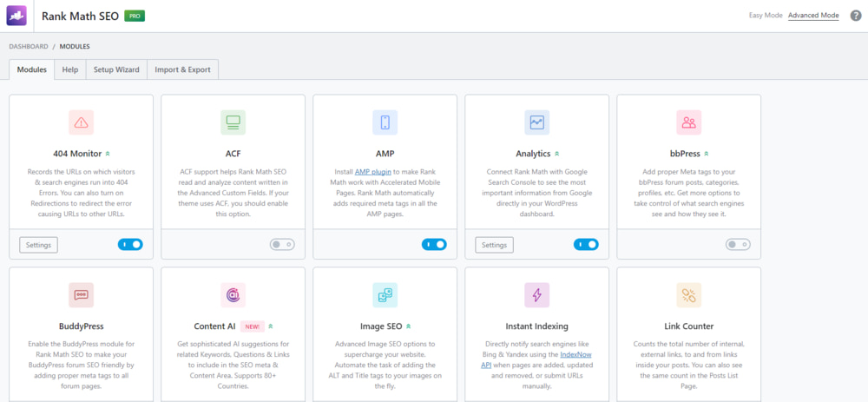Click the NEW! badge on Content AI
The image size is (868, 402).
coord(253,326)
